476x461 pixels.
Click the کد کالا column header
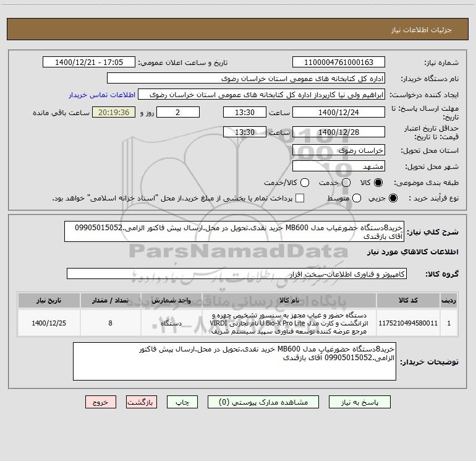point(408,301)
